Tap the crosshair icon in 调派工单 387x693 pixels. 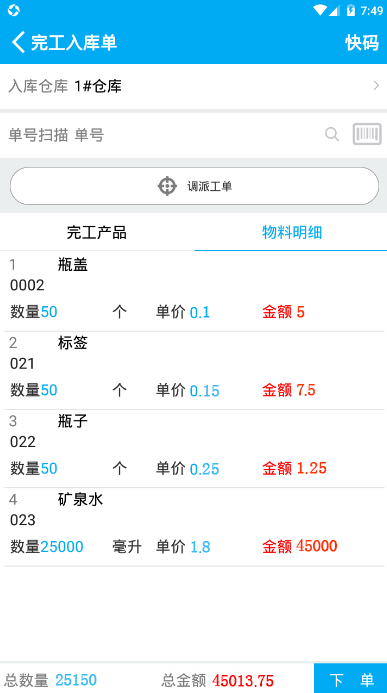click(x=167, y=186)
